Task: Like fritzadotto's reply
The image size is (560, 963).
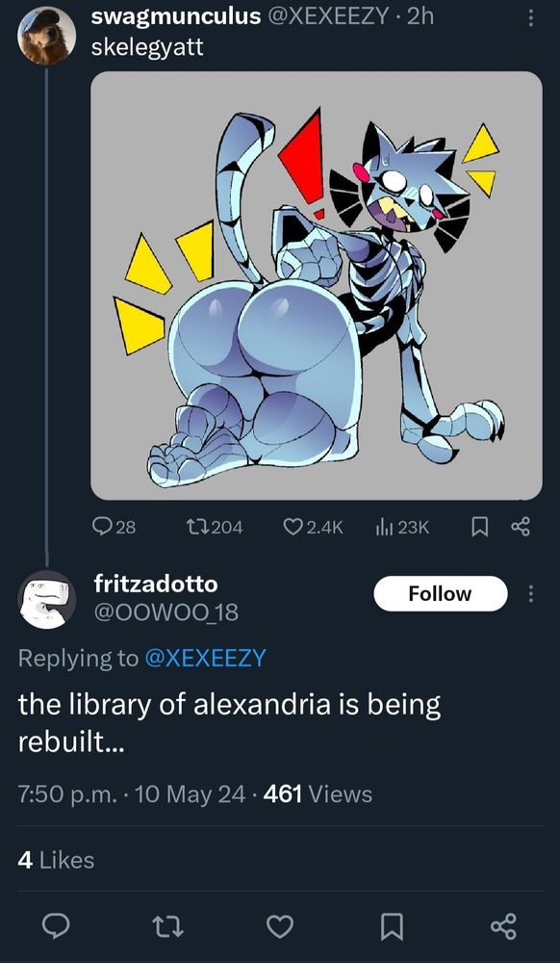Action: (x=280, y=926)
